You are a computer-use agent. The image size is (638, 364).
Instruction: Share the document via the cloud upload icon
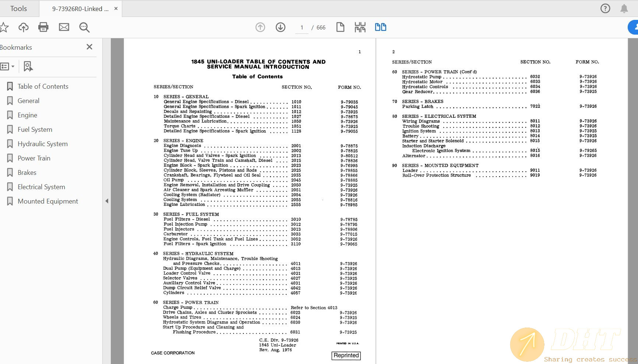[x=23, y=27]
